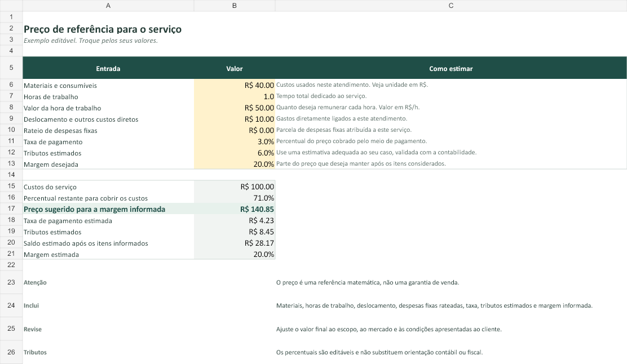Click the 'Valor' header cell
This screenshot has height=364, width=627.
[x=235, y=68]
